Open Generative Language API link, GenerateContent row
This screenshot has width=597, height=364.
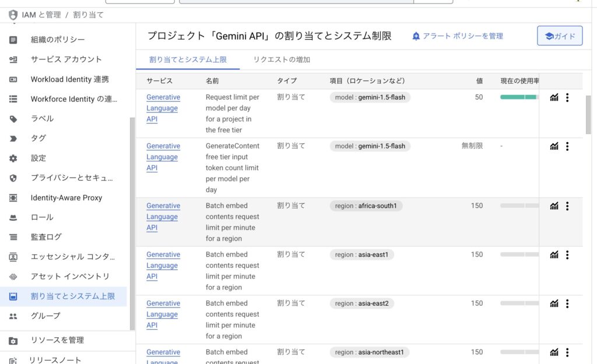(x=163, y=157)
